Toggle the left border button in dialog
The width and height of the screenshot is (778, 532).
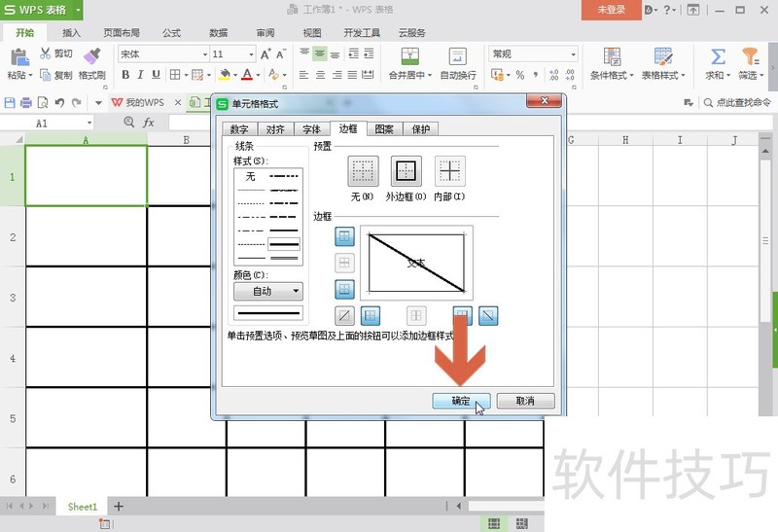371,315
